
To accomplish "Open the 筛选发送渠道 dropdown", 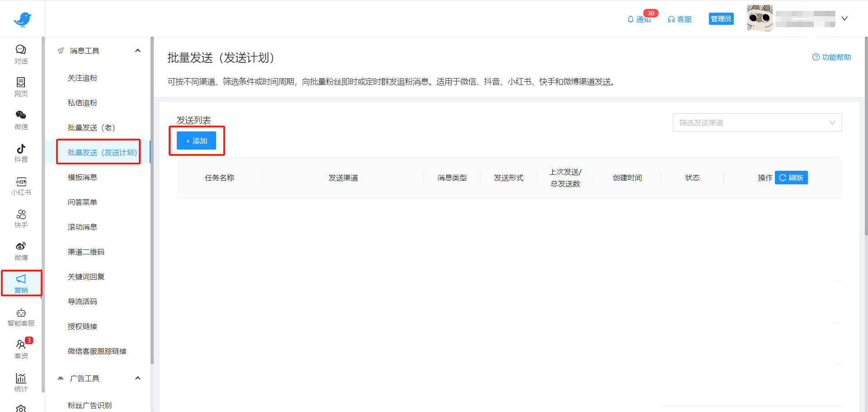I will (757, 122).
